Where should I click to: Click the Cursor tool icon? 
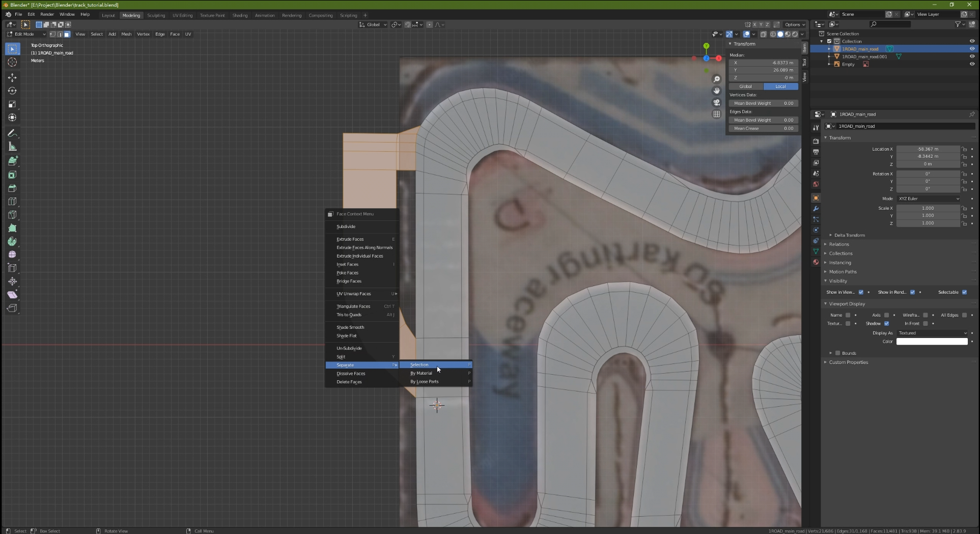coord(12,62)
